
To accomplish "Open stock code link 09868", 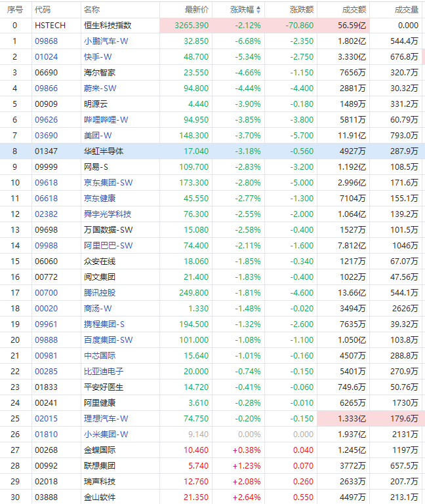I will coord(47,41).
